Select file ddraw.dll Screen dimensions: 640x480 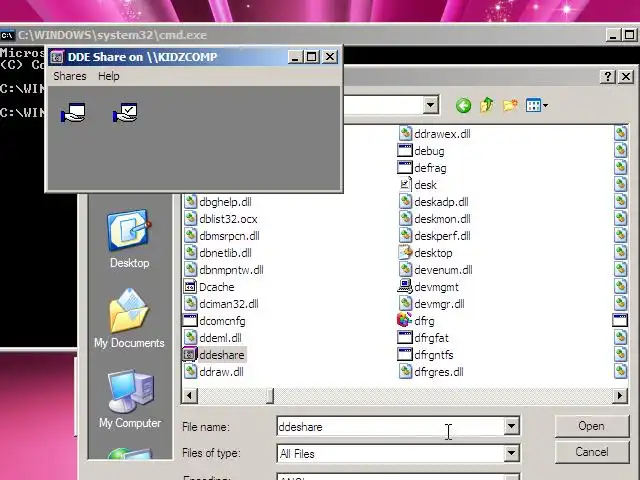(214, 372)
